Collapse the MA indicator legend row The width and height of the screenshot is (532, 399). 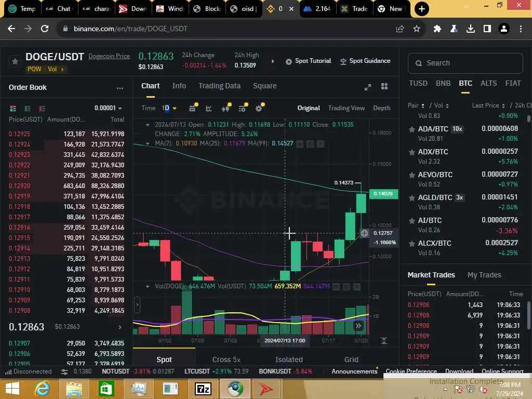point(148,143)
